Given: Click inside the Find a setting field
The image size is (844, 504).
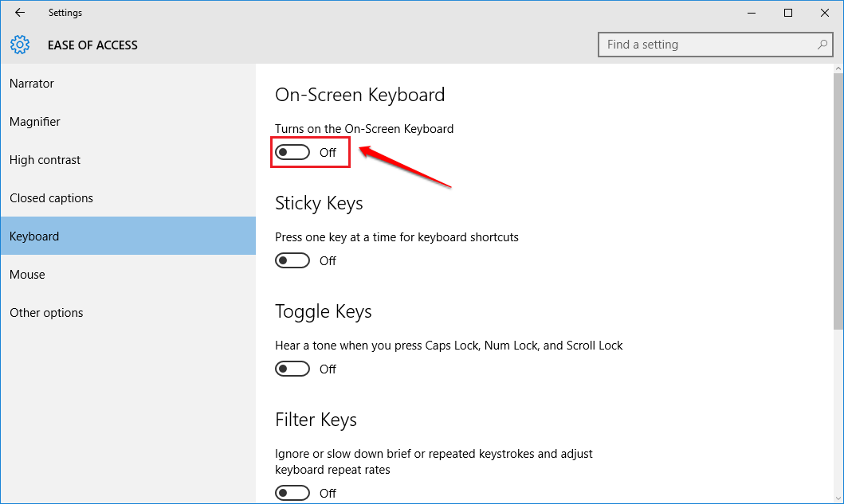Looking at the screenshot, I should click(x=701, y=45).
